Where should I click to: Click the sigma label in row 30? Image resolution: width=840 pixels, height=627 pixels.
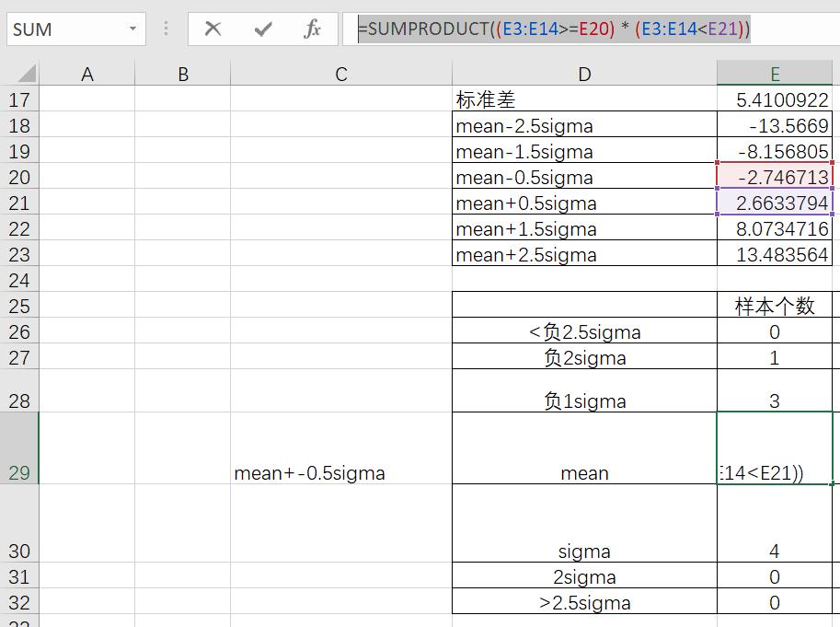tap(584, 524)
